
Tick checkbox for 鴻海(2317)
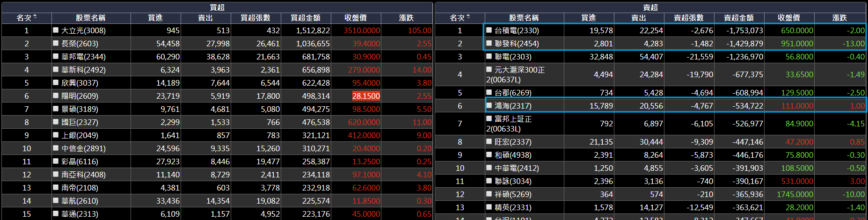click(489, 105)
